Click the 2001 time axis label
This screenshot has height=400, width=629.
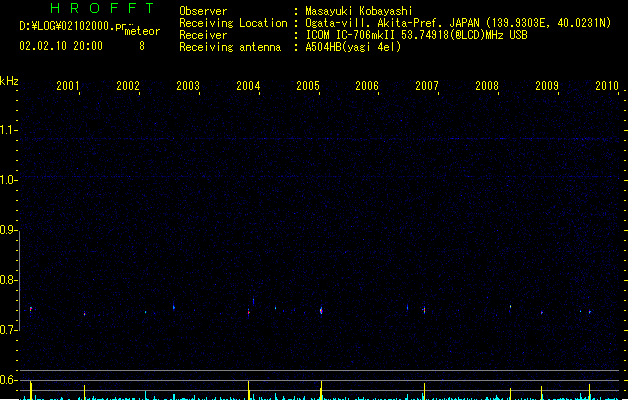click(68, 85)
